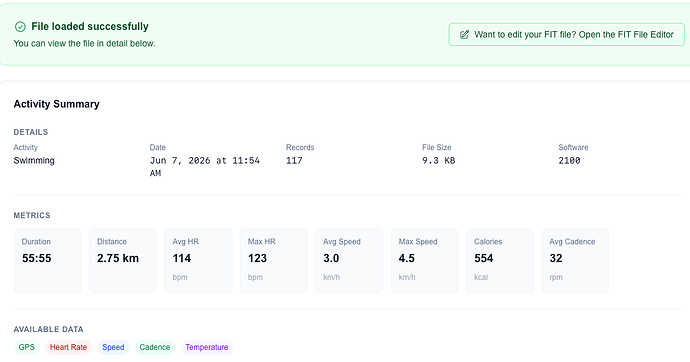The image size is (690, 362).
Task: Click the 'METRICS' section label
Action: (x=32, y=215)
